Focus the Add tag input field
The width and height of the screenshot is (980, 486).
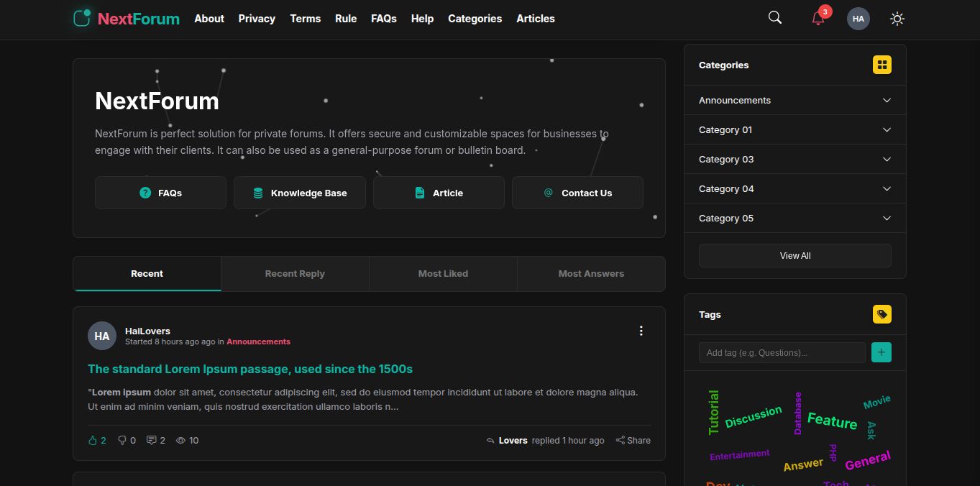pyautogui.click(x=782, y=352)
